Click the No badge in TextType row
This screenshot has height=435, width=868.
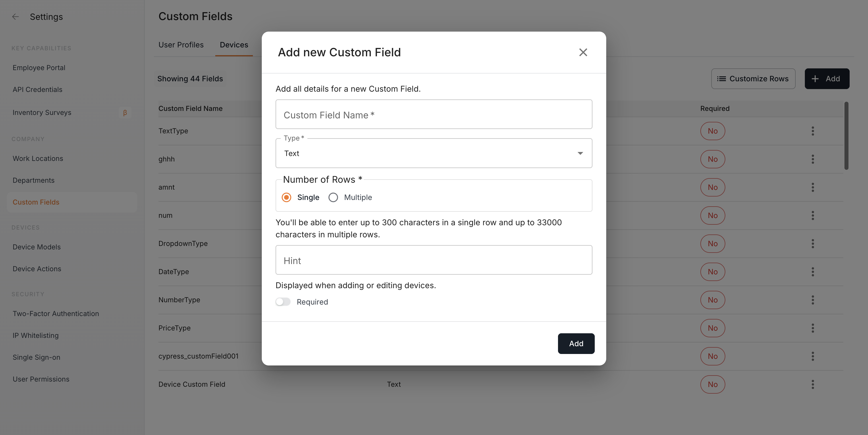coord(713,131)
